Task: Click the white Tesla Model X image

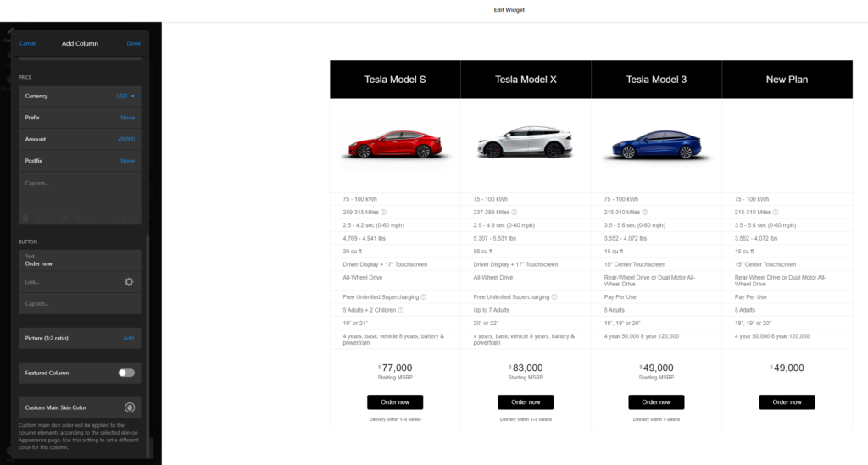Action: click(526, 142)
